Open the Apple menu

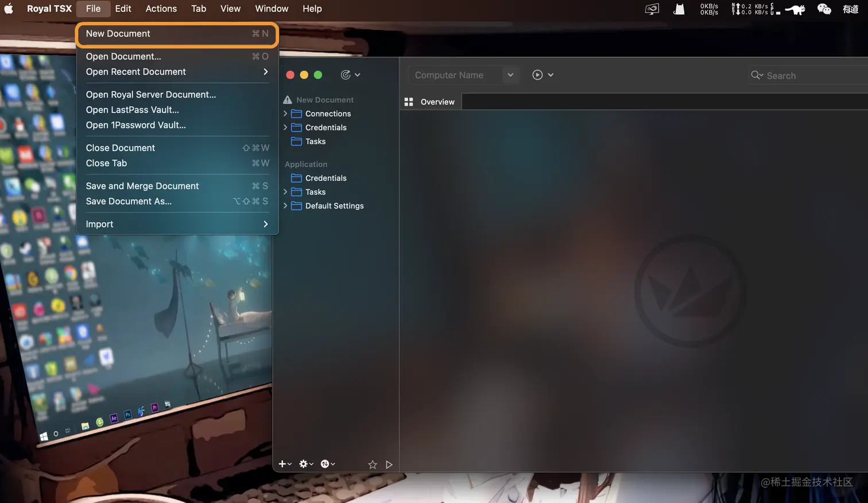pos(9,9)
